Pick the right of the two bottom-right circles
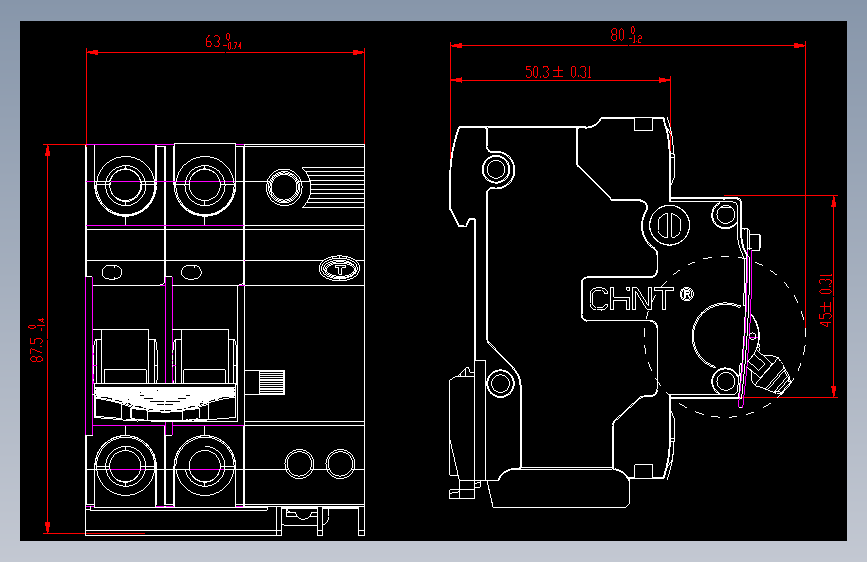867x562 pixels. [x=340, y=464]
